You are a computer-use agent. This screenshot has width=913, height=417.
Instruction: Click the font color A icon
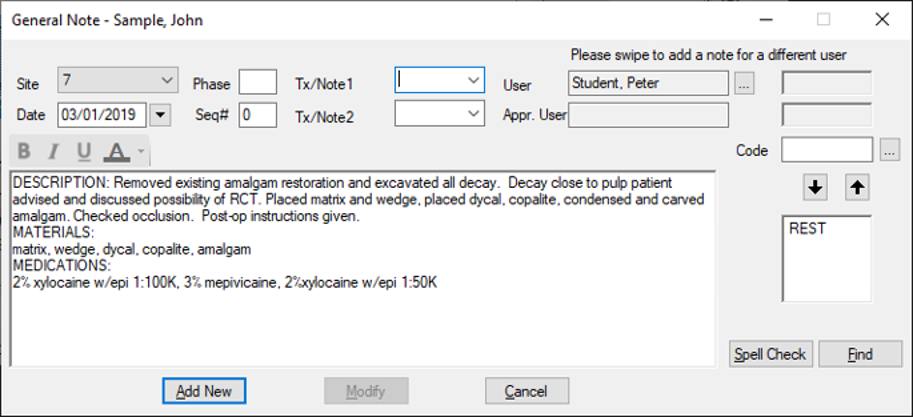pos(116,152)
